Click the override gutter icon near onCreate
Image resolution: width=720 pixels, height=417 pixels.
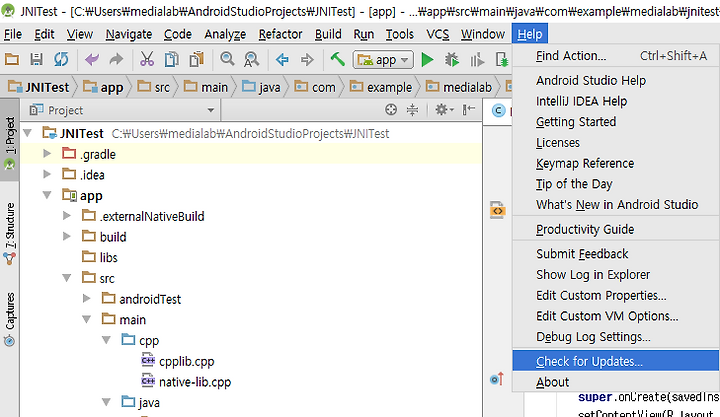point(497,379)
